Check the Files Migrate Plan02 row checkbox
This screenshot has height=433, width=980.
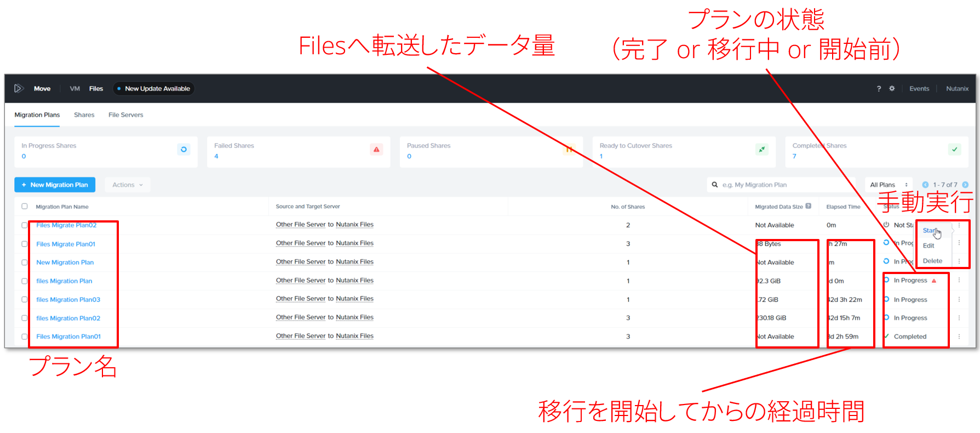click(x=24, y=225)
